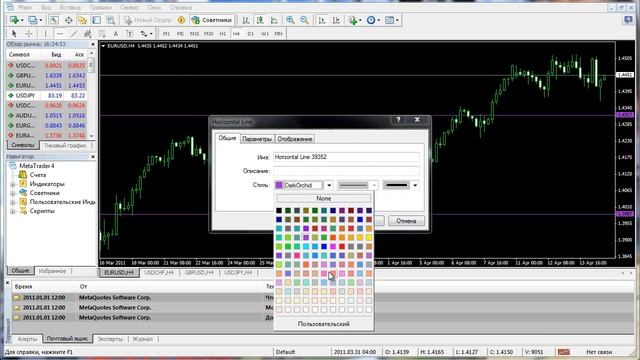Select the Fibonacci retracement tool
640x360 pixels.
[x=102, y=33]
